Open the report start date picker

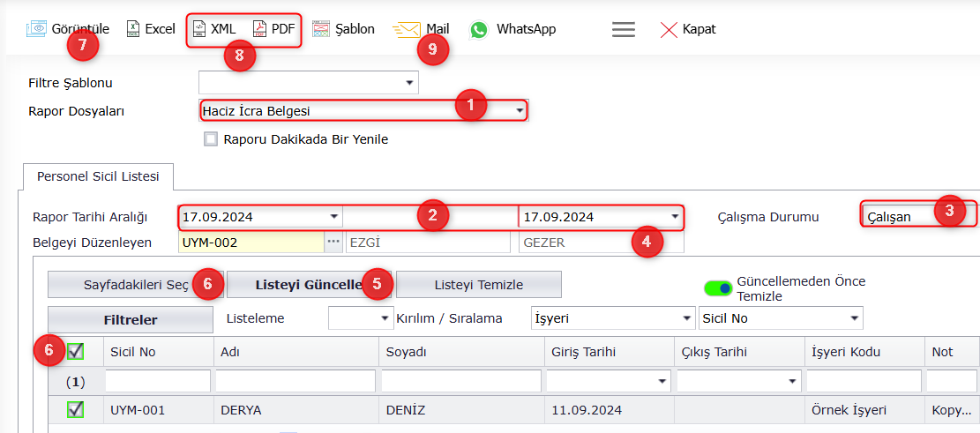333,217
